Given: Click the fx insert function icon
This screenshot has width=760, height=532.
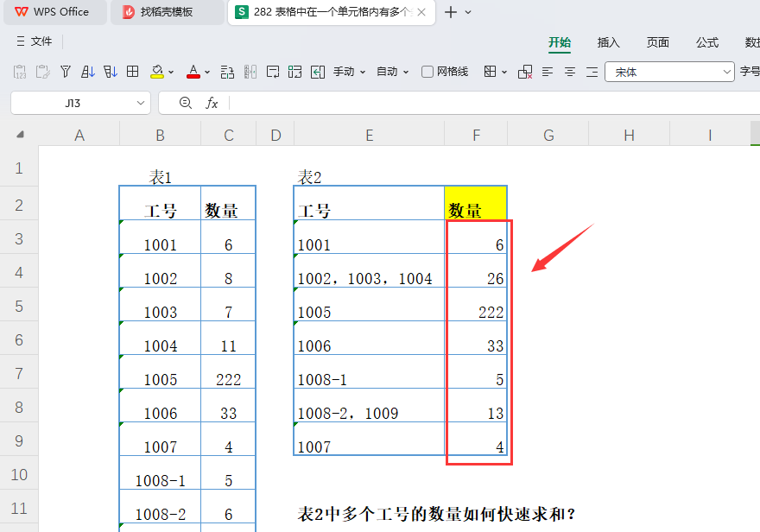Looking at the screenshot, I should pos(212,103).
